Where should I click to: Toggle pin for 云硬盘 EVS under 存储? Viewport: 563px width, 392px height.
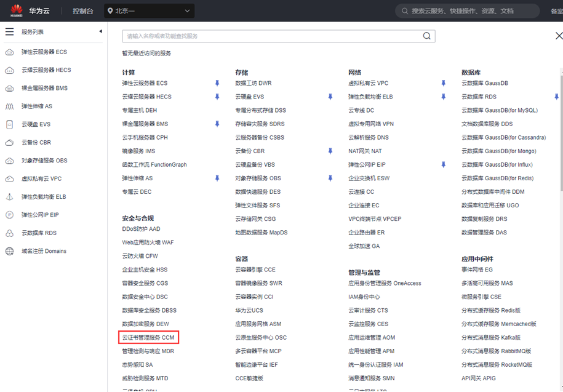click(330, 97)
